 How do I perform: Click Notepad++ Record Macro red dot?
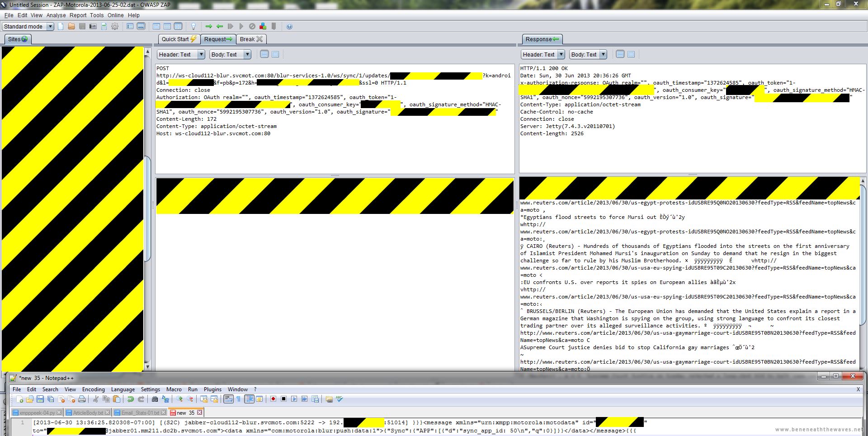click(273, 399)
